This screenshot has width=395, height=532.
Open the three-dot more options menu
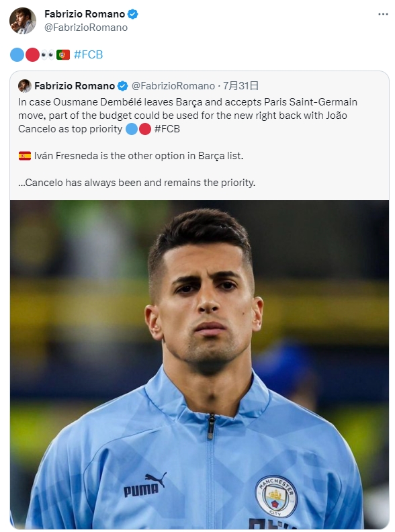[383, 14]
